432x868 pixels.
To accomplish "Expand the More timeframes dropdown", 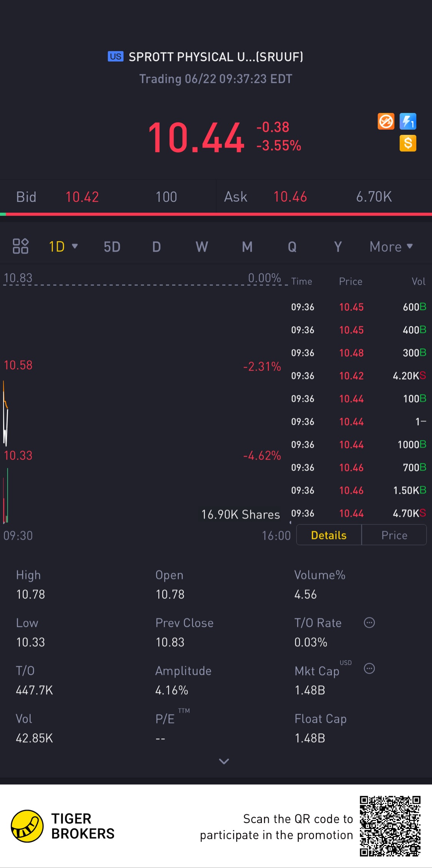I will pyautogui.click(x=391, y=247).
